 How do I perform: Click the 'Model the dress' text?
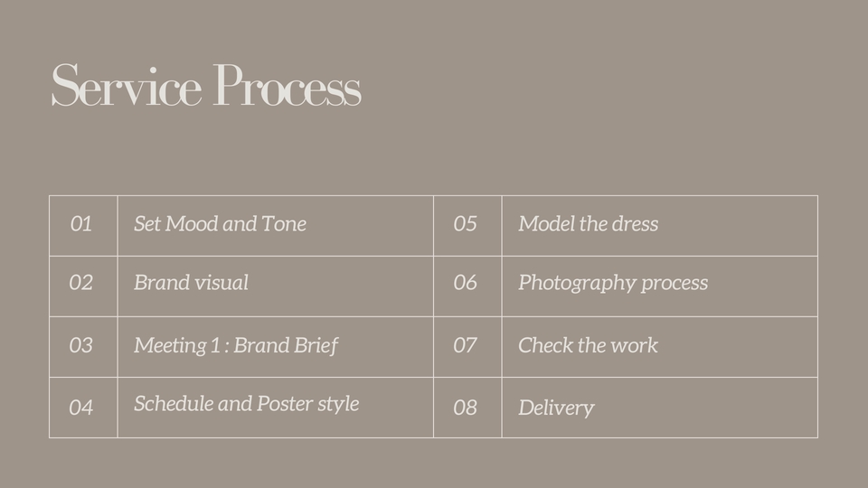point(588,224)
